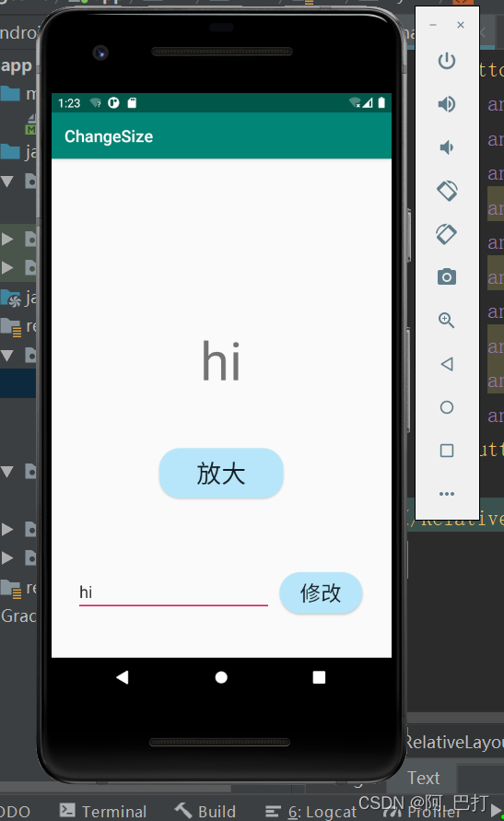
Task: Tap the phone's on-screen home navigation button
Action: [221, 677]
